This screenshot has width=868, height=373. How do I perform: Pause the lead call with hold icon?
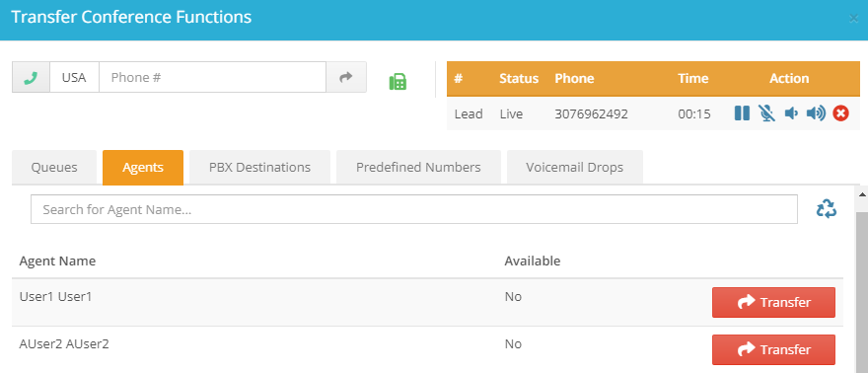coord(742,113)
